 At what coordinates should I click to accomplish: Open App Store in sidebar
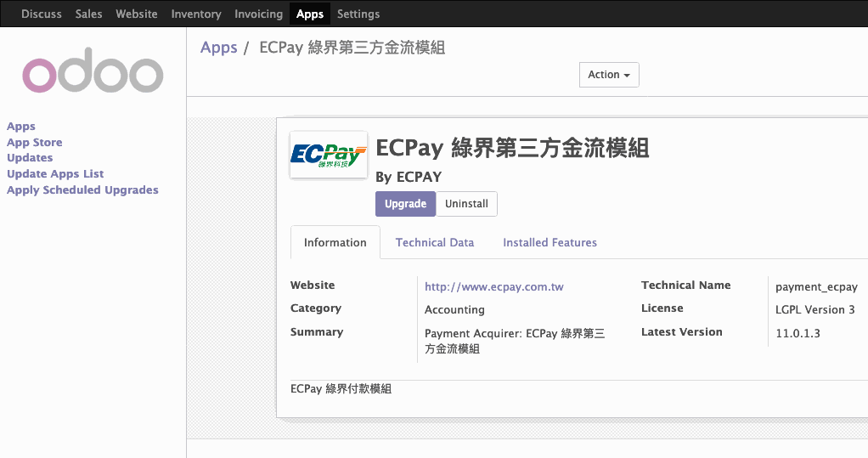[x=34, y=143]
